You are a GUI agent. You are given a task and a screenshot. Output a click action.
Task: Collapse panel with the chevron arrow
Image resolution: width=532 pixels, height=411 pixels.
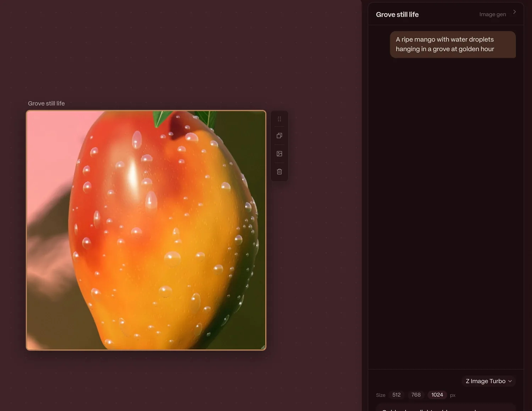pos(514,12)
